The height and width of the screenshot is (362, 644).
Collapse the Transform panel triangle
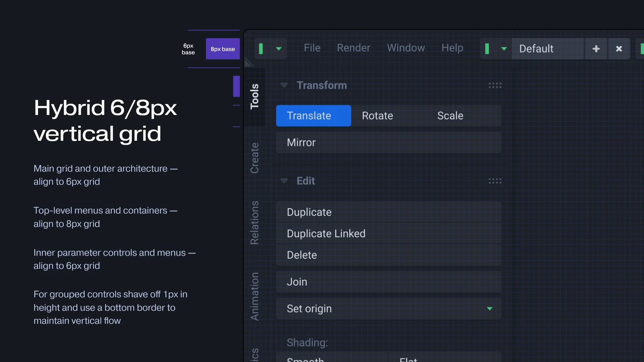click(x=284, y=85)
